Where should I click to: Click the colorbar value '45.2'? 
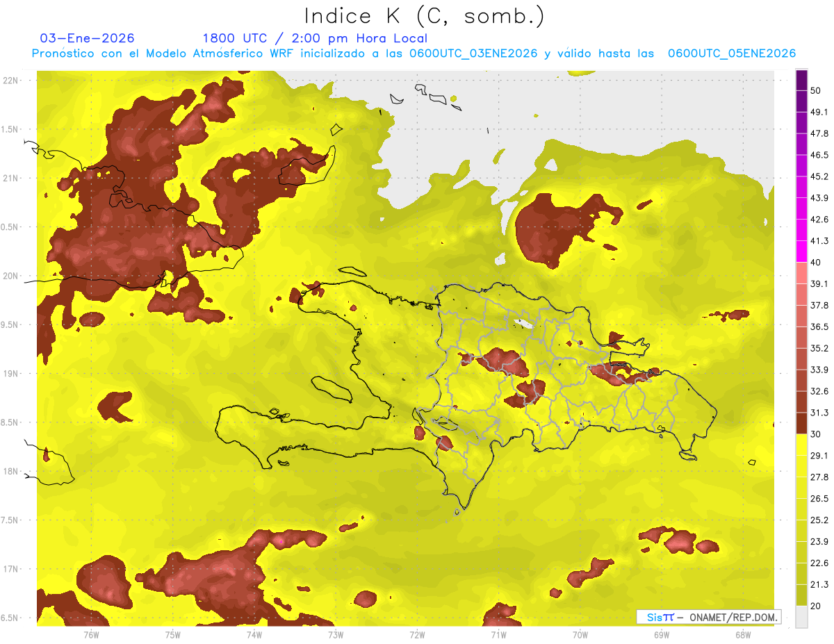[819, 176]
